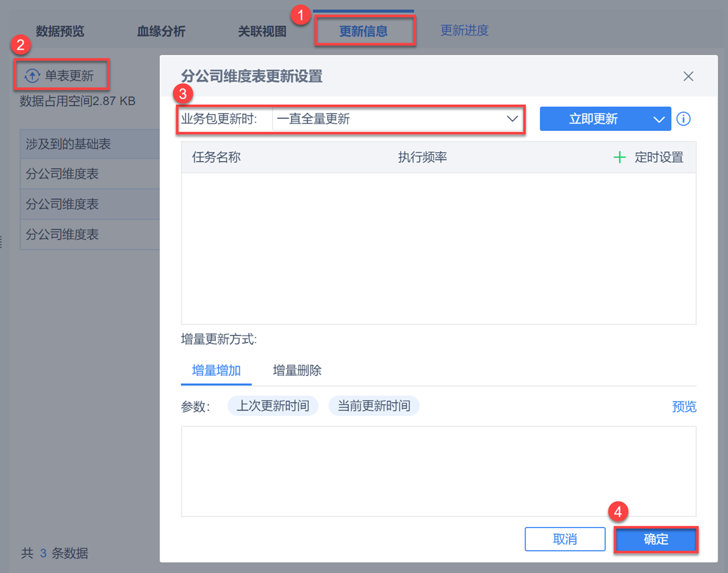Click the 涉及到的基础表 header
Image resolution: width=728 pixels, height=573 pixels.
point(69,144)
